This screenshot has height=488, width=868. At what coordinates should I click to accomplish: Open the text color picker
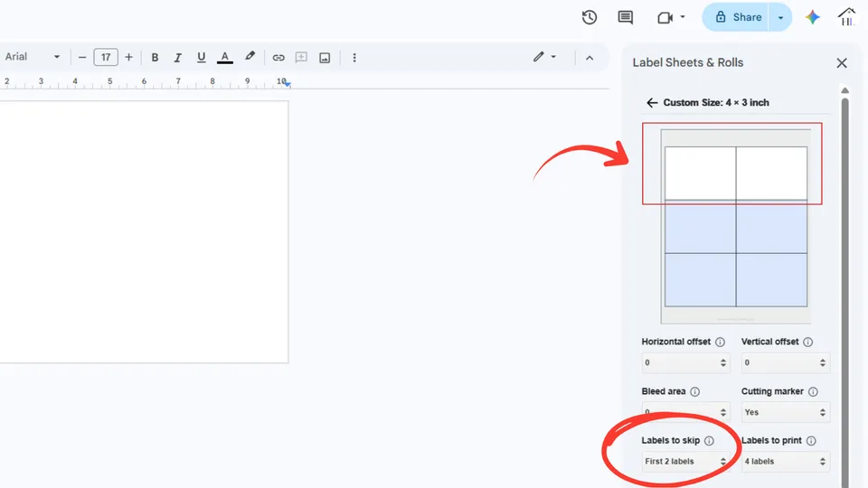(225, 57)
